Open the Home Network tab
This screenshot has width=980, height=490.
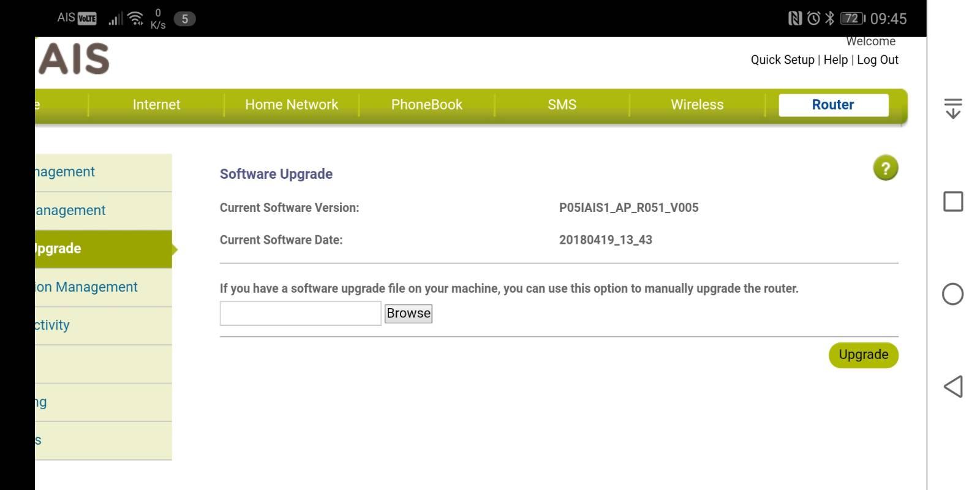pyautogui.click(x=292, y=105)
